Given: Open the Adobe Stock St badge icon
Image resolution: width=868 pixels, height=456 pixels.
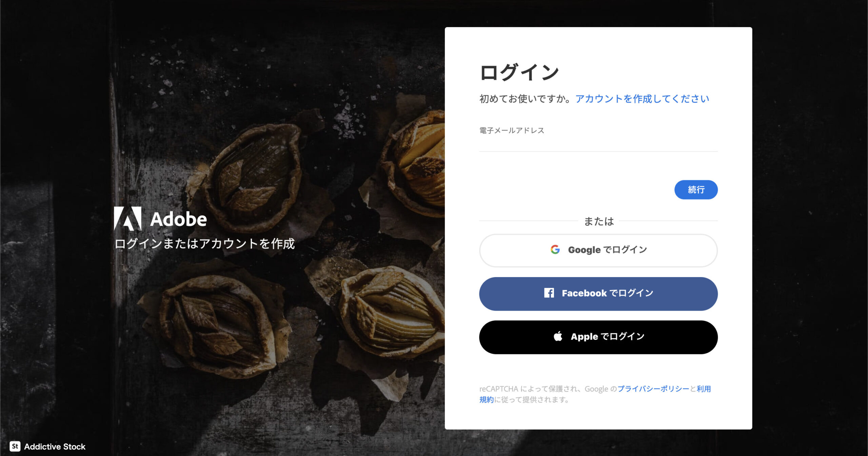Looking at the screenshot, I should click(15, 446).
